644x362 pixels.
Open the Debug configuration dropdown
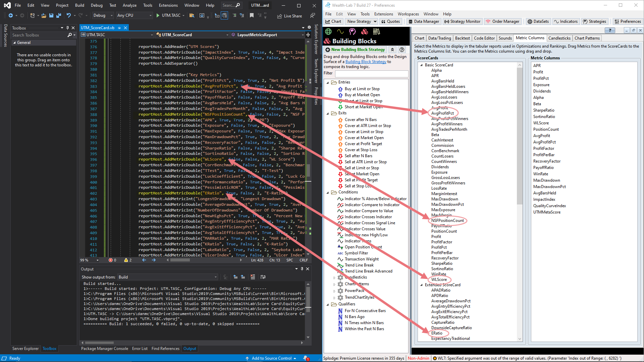click(x=102, y=15)
